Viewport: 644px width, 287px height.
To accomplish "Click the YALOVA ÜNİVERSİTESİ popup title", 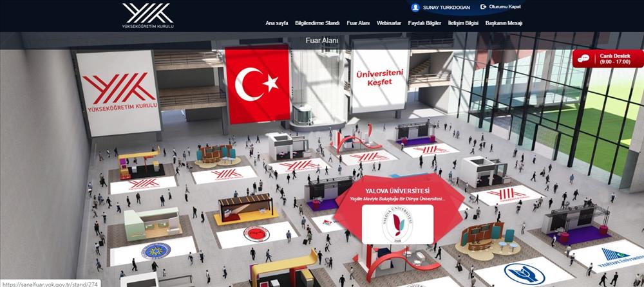I will pyautogui.click(x=397, y=191).
